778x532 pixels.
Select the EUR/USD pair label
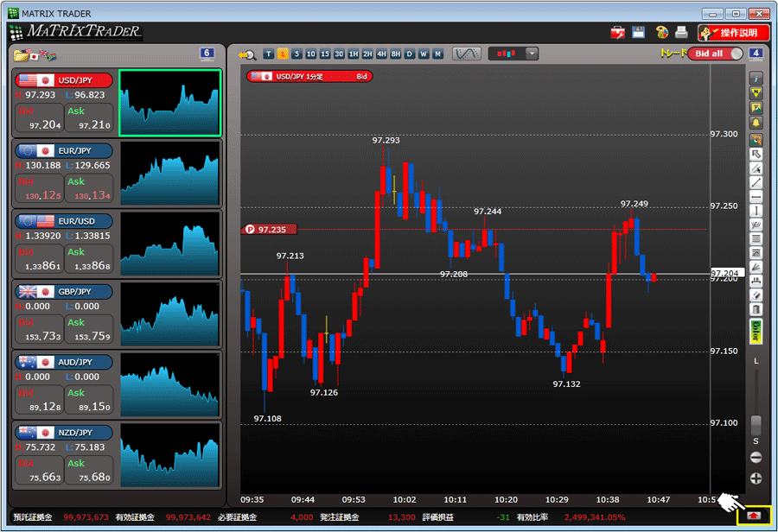click(64, 221)
